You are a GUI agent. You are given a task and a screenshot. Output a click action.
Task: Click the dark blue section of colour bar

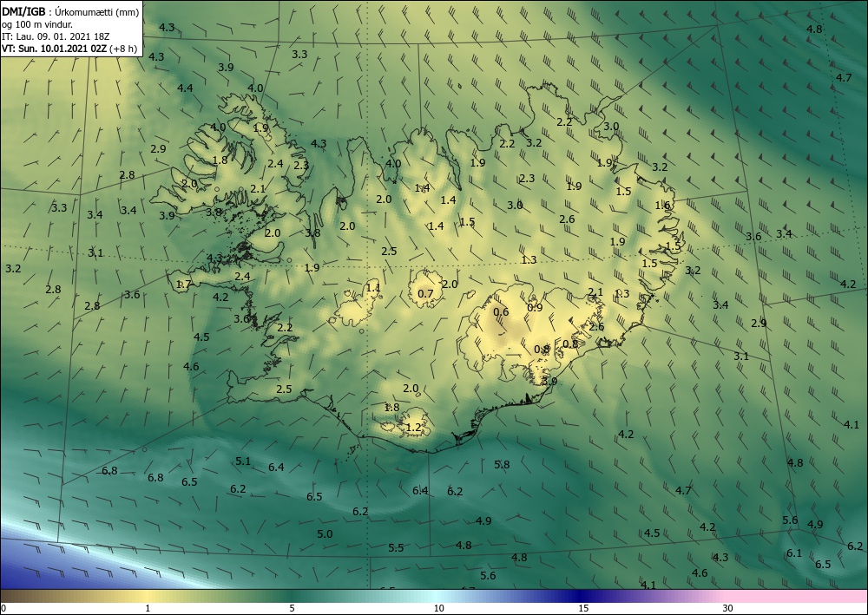582,596
